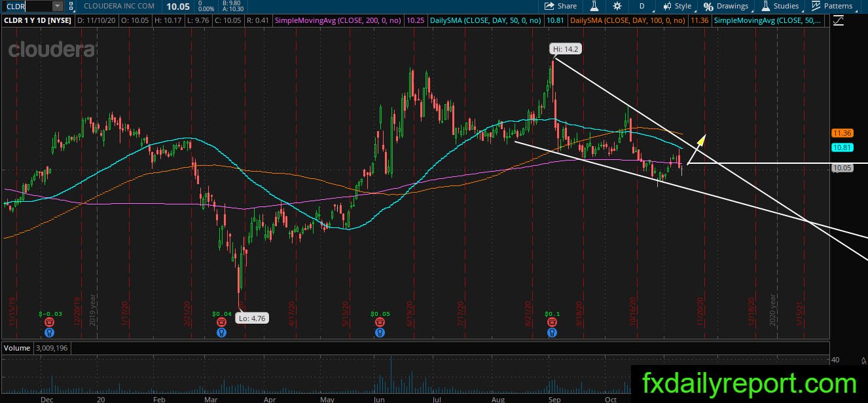The image size is (868, 403).
Task: Open the Style menu
Action: (677, 6)
